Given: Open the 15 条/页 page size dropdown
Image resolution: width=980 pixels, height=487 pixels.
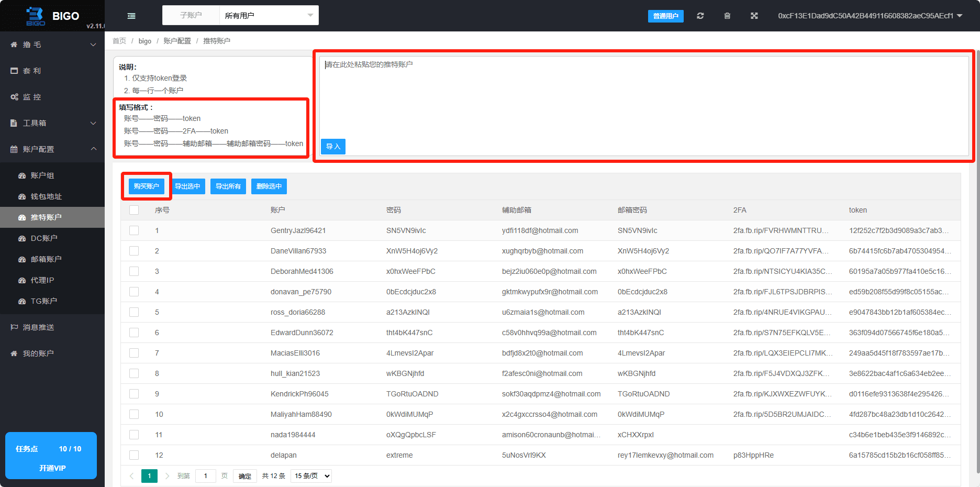Looking at the screenshot, I should (x=311, y=476).
